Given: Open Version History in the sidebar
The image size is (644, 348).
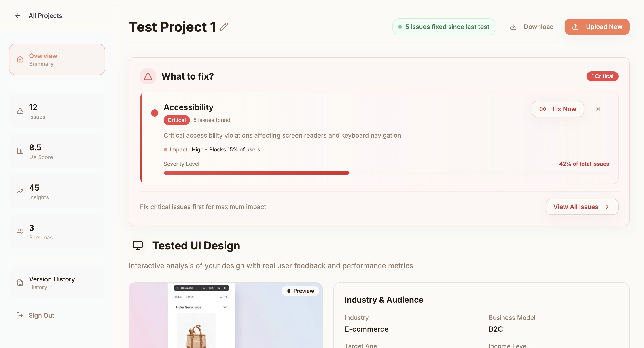Looking at the screenshot, I should (57, 283).
